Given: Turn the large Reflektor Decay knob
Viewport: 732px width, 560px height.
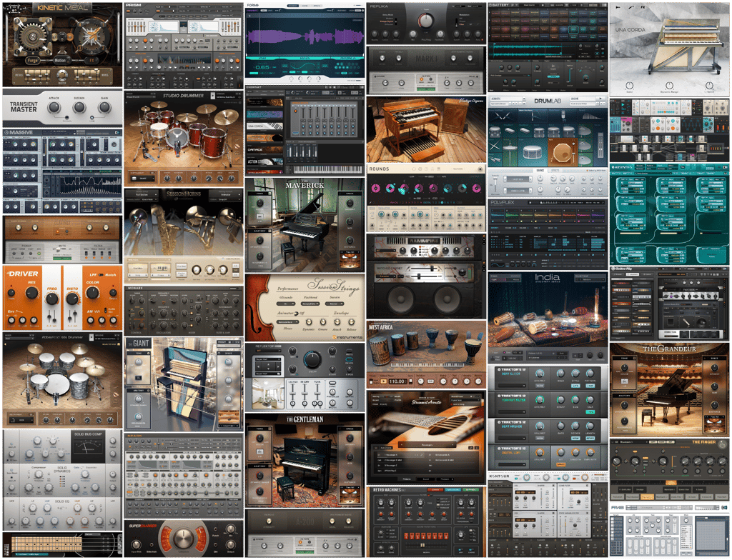Looking at the screenshot, I should pyautogui.click(x=312, y=360).
